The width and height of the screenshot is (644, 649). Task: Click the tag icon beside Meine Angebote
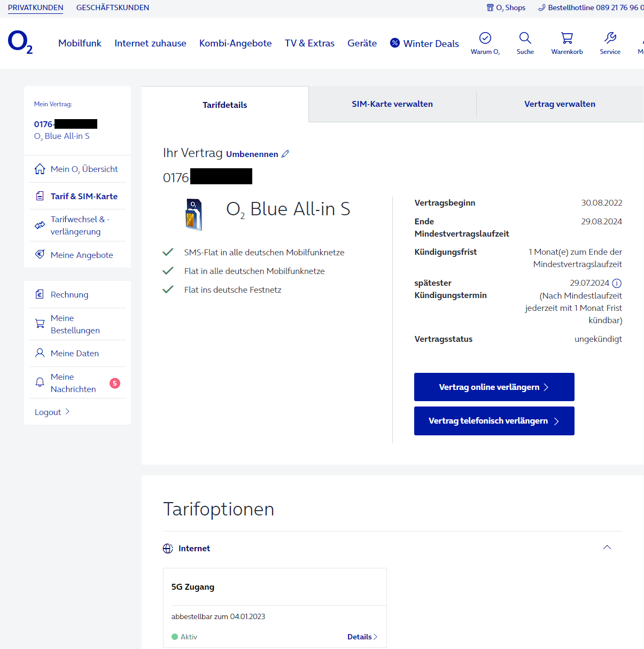click(x=40, y=254)
